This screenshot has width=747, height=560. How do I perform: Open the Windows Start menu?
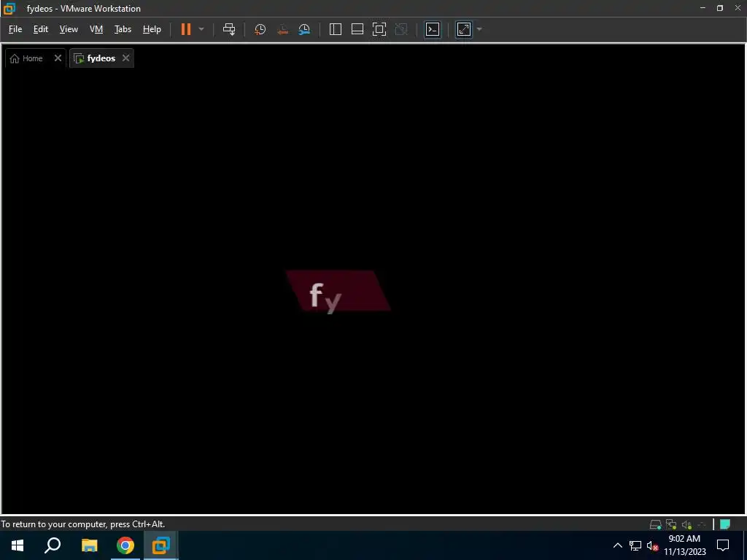18,545
